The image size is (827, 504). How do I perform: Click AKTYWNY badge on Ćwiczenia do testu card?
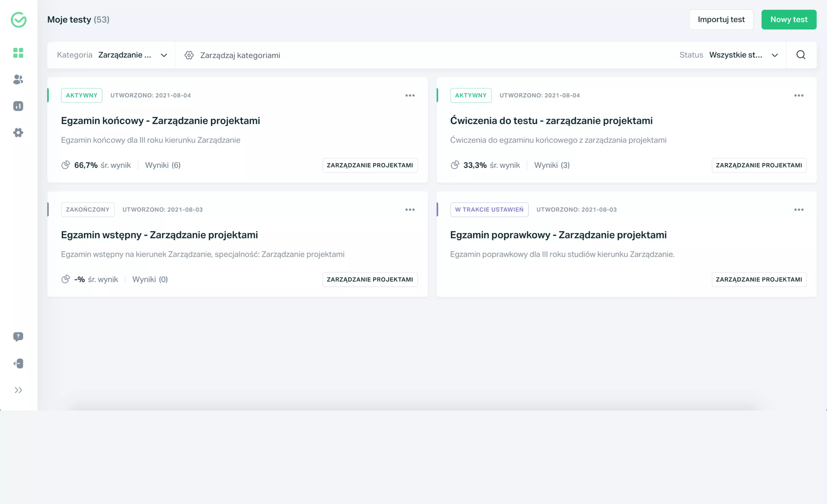[x=471, y=95]
